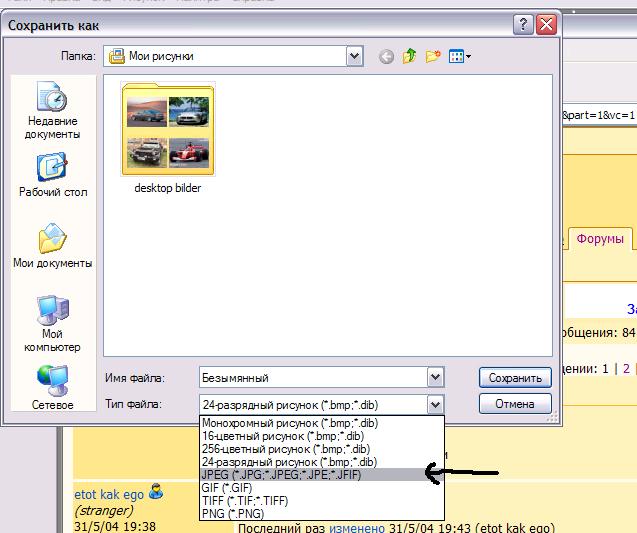The image size is (637, 533).
Task: Expand the Папка folder dropdown
Action: click(354, 57)
